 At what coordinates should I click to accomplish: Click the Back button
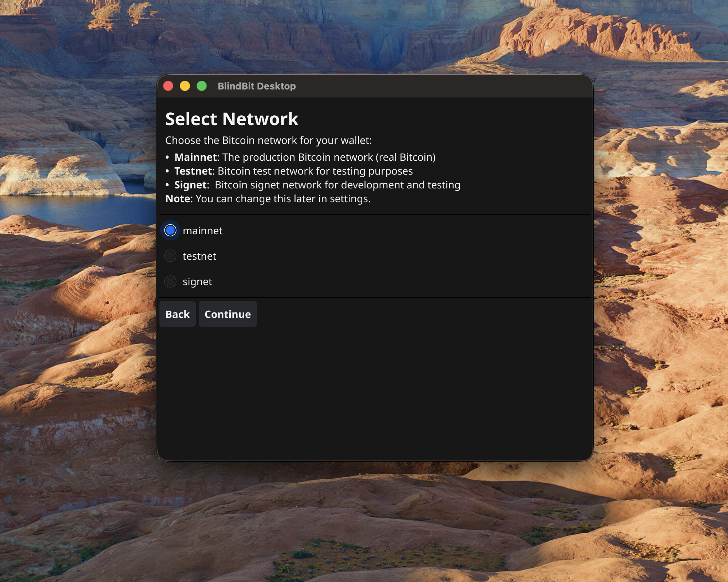(x=177, y=314)
